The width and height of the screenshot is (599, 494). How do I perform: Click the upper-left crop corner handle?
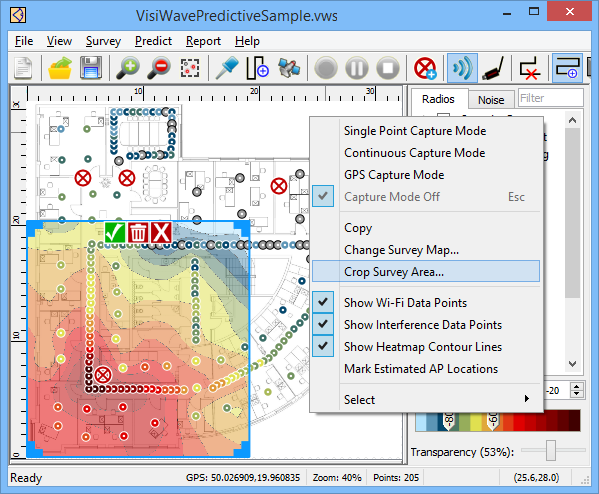point(34,228)
